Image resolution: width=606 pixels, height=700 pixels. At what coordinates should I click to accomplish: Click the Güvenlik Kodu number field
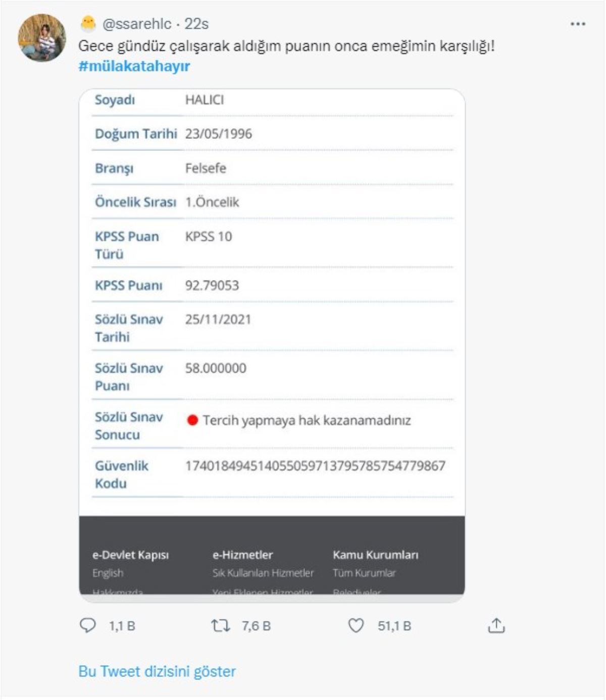click(x=316, y=467)
